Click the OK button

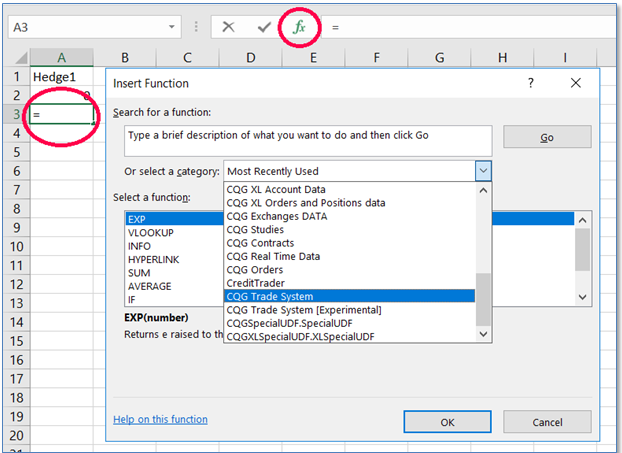[x=447, y=422]
